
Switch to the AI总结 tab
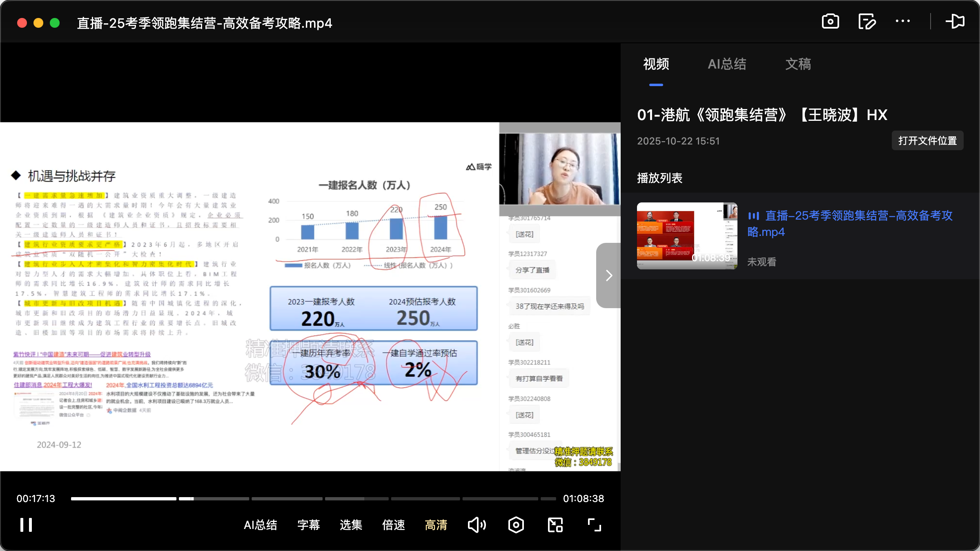(727, 64)
